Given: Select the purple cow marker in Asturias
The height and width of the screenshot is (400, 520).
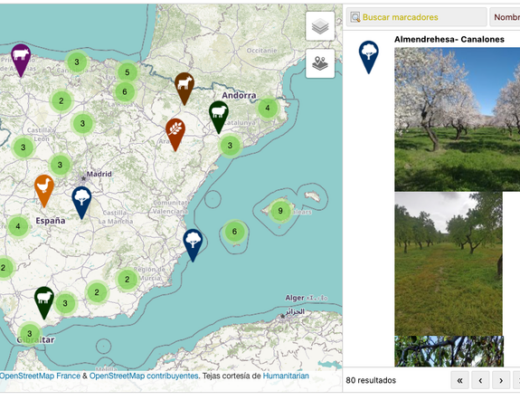Looking at the screenshot, I should click(21, 60).
